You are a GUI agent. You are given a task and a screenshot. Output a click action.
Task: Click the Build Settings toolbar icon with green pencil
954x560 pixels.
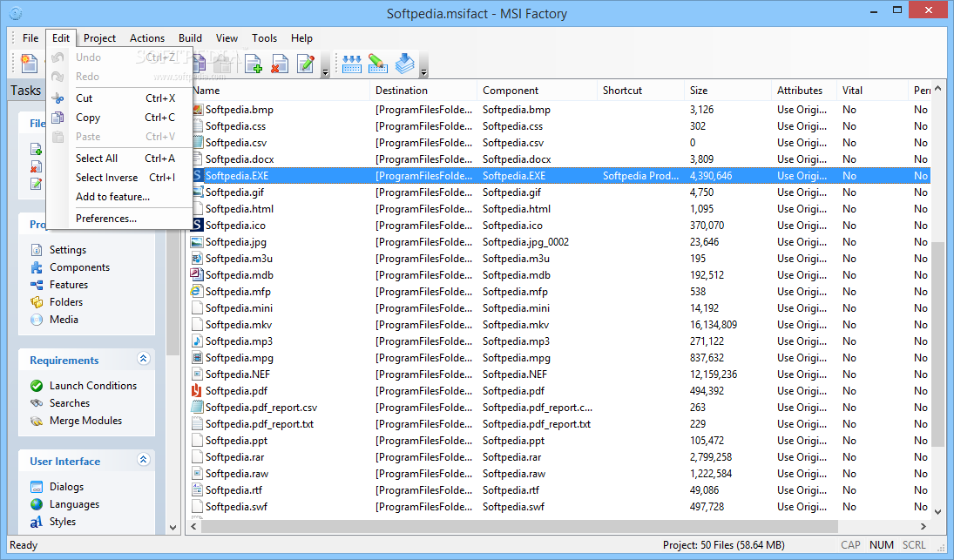click(x=378, y=64)
